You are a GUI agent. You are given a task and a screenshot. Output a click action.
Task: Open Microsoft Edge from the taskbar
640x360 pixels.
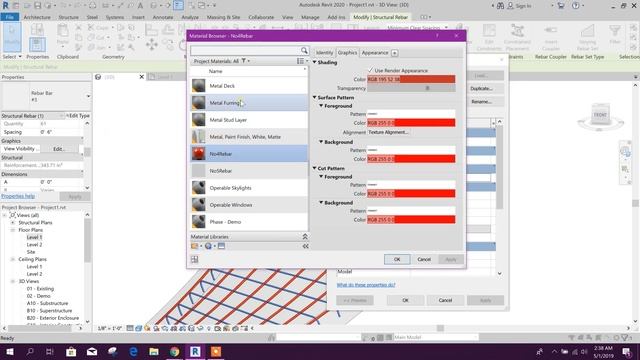click(x=133, y=351)
